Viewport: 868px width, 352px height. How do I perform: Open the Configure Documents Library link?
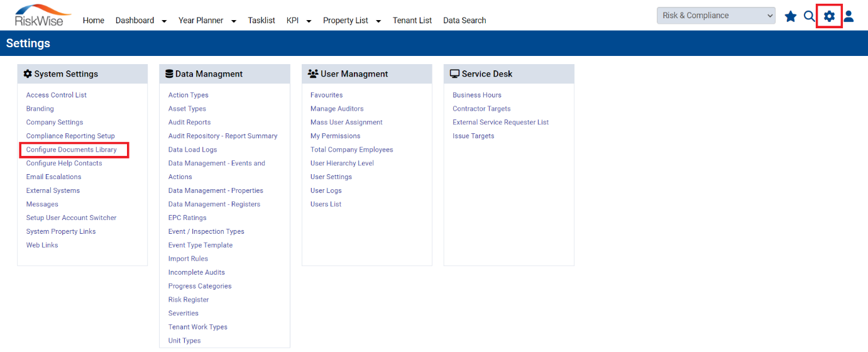pyautogui.click(x=72, y=150)
